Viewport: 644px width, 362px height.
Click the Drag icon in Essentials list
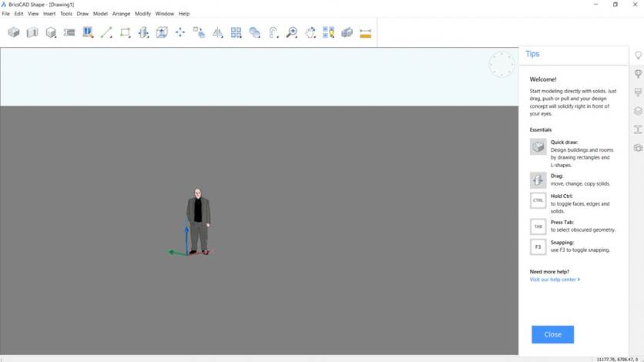(538, 179)
